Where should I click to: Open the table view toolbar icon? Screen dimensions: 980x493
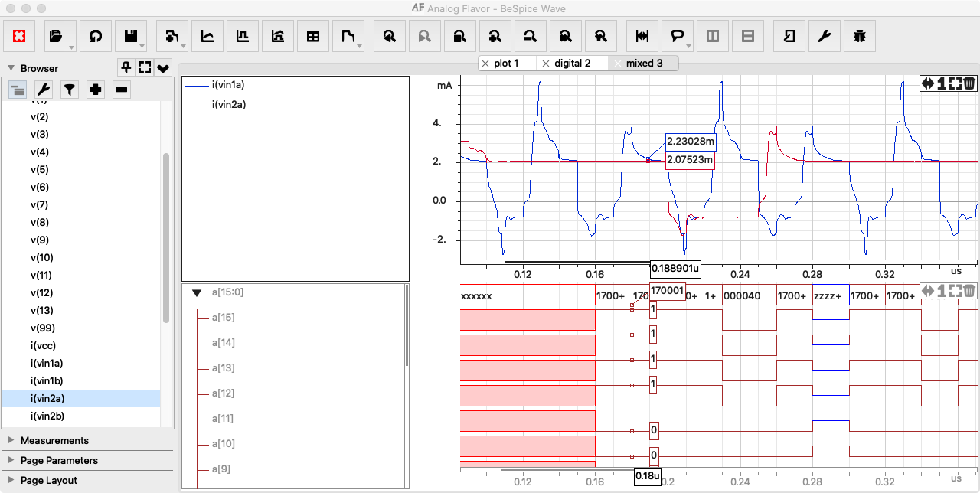313,36
